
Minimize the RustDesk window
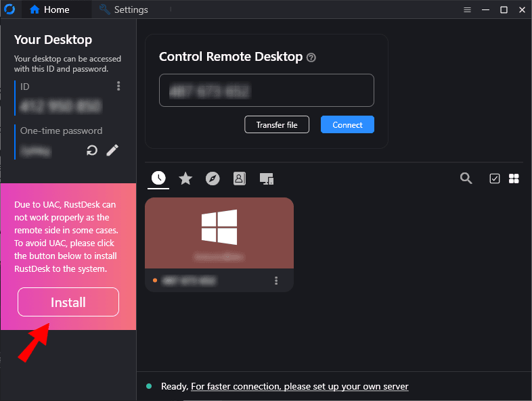click(x=485, y=10)
